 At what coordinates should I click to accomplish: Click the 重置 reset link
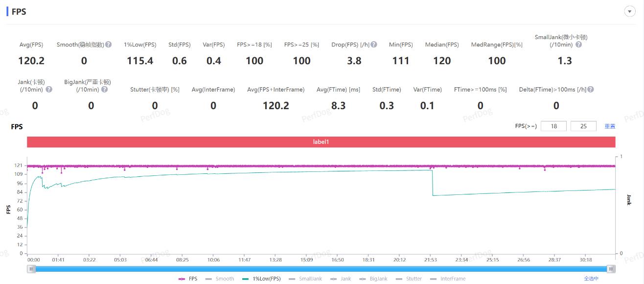tap(610, 126)
